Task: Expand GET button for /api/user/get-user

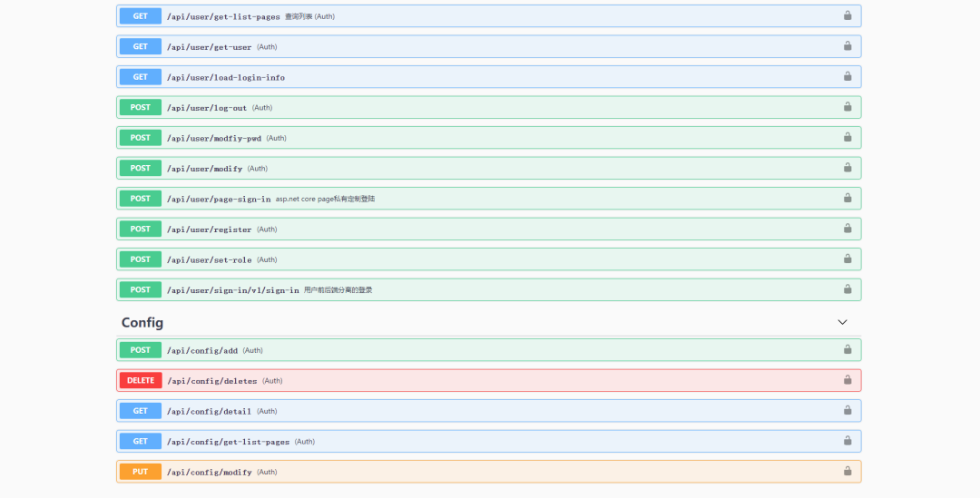Action: tap(141, 46)
